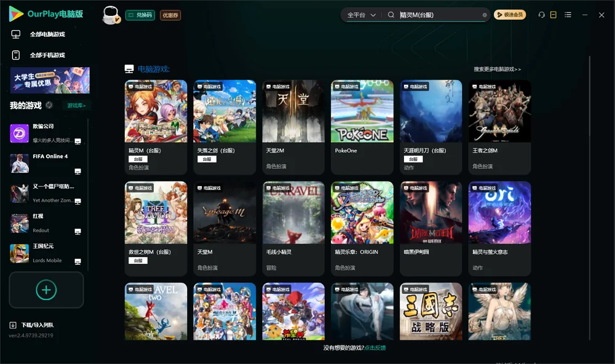This screenshot has height=364, width=615.
Task: Click the 电脑游戏 badge on PokeOne card
Action: pyautogui.click(x=346, y=86)
